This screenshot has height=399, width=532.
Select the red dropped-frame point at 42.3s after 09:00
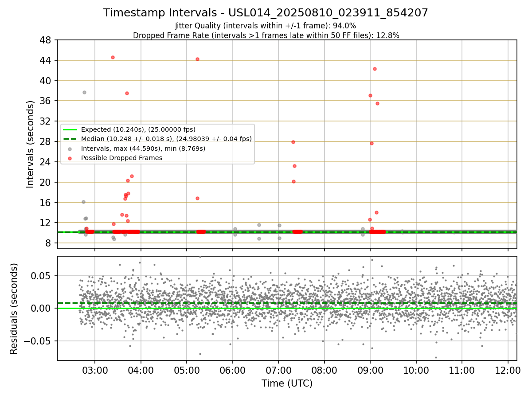[x=375, y=69]
